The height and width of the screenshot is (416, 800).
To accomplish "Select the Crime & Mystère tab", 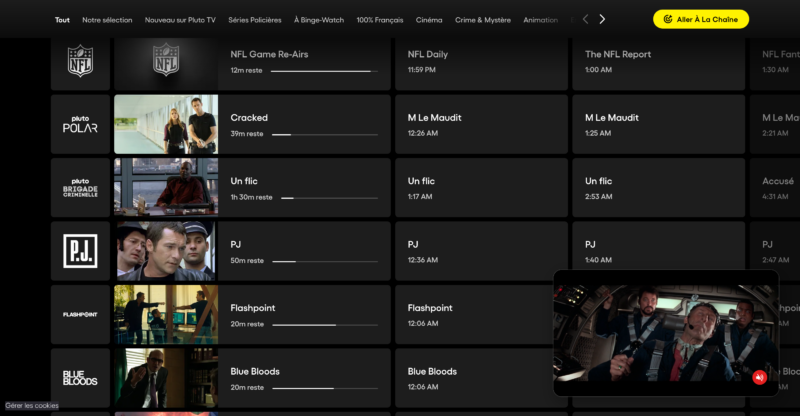I will coord(483,20).
